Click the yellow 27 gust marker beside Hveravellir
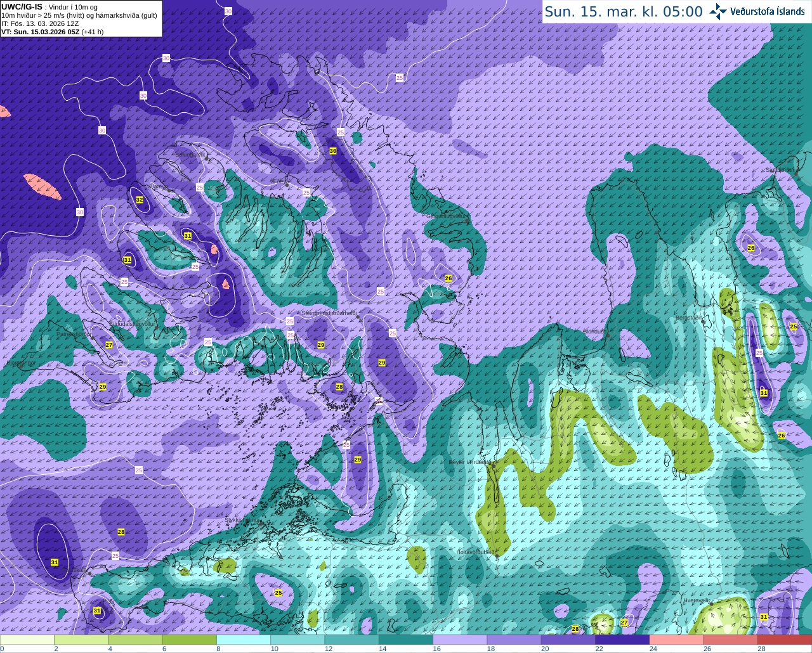The height and width of the screenshot is (653, 812). point(624,623)
